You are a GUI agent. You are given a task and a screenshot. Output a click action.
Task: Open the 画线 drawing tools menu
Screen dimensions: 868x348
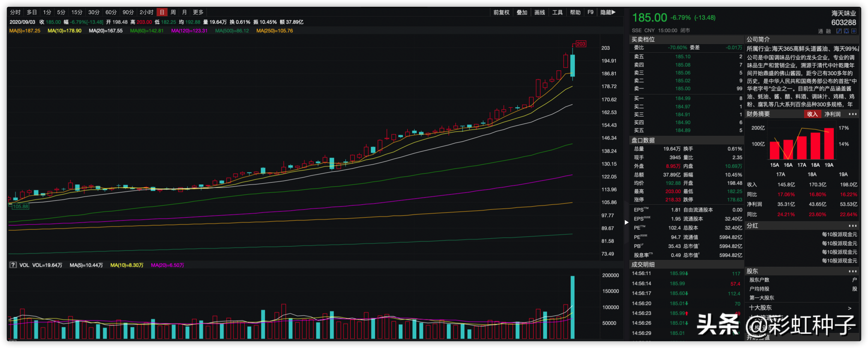tap(540, 12)
